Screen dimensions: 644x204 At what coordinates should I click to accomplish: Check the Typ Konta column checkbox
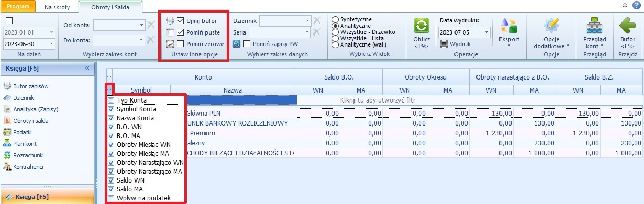coord(110,100)
